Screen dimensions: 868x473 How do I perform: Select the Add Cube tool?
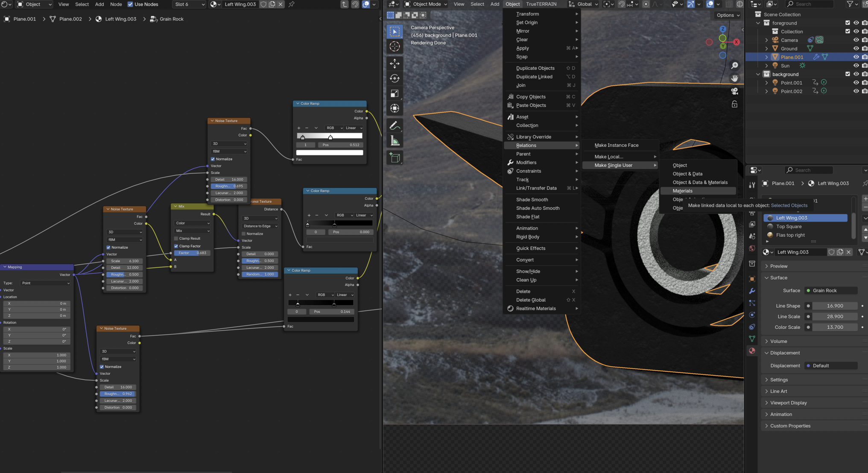click(x=395, y=158)
